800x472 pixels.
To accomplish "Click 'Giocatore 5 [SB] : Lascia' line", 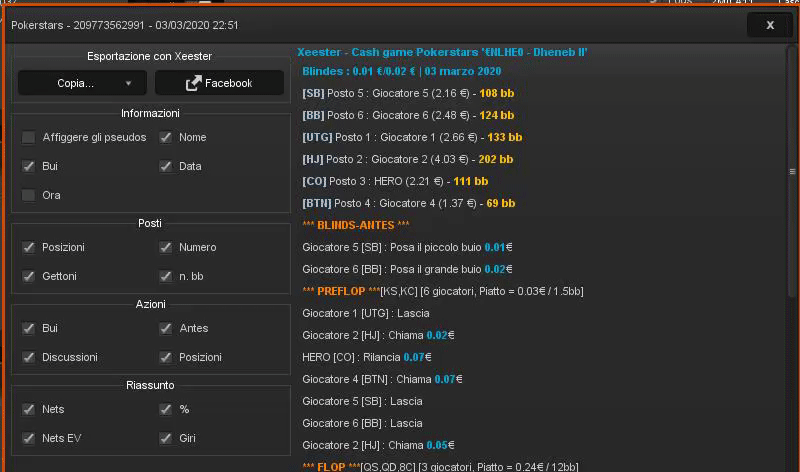I will [x=362, y=401].
